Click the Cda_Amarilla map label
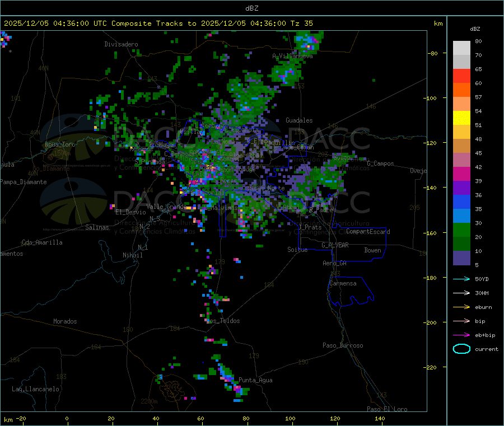This screenshot has height=426, width=504. [42, 242]
